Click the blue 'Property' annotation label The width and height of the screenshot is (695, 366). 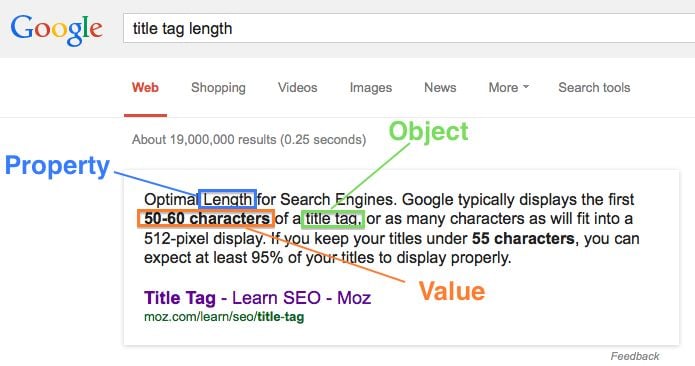[57, 167]
